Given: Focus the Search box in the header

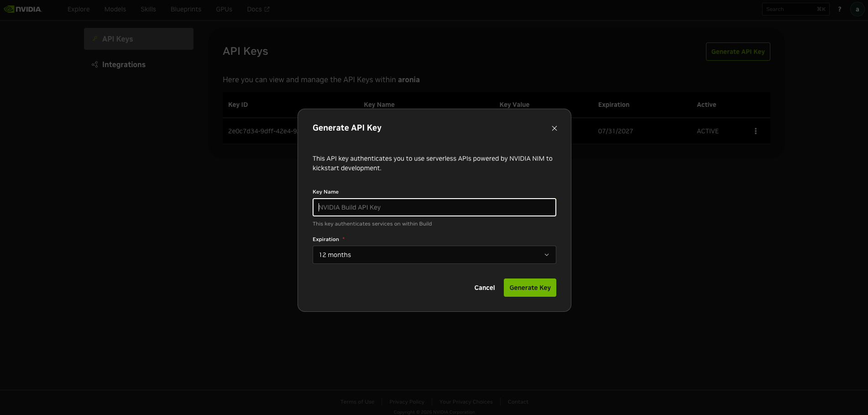Looking at the screenshot, I should coord(795,9).
